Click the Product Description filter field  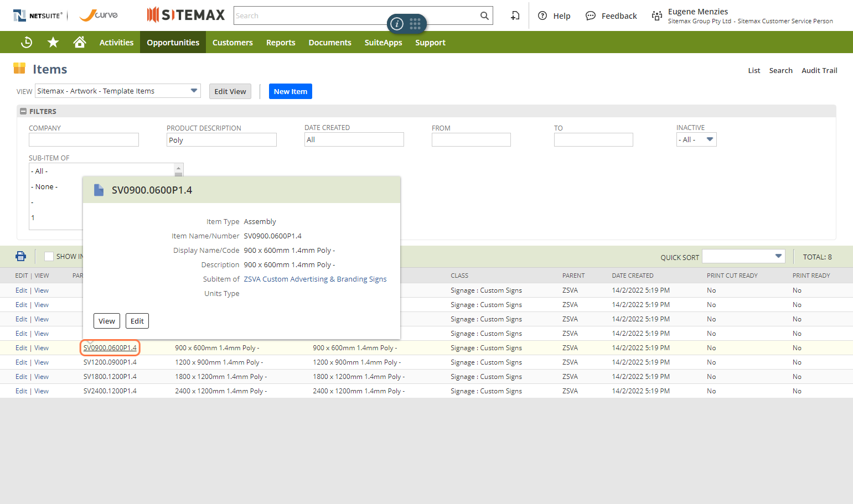(x=221, y=140)
